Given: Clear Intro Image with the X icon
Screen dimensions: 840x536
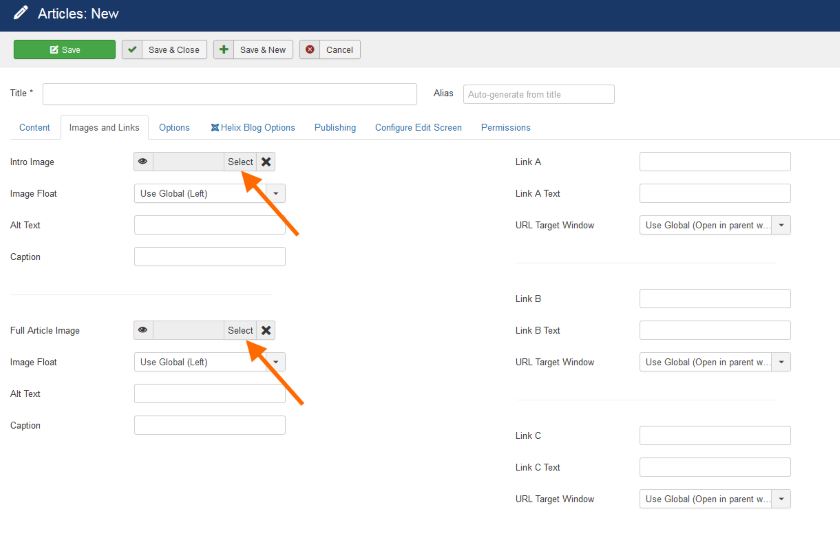Looking at the screenshot, I should click(266, 162).
